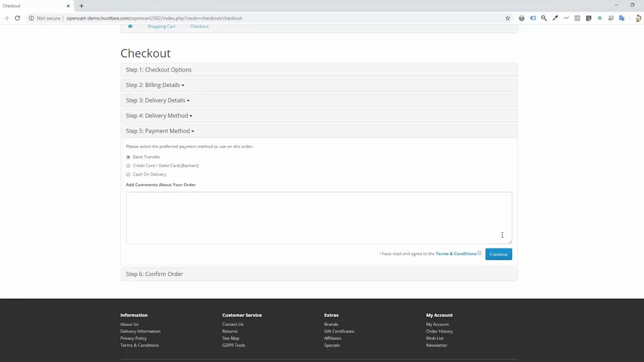
Task: Open footer Terms & Conditions link
Action: (139, 345)
